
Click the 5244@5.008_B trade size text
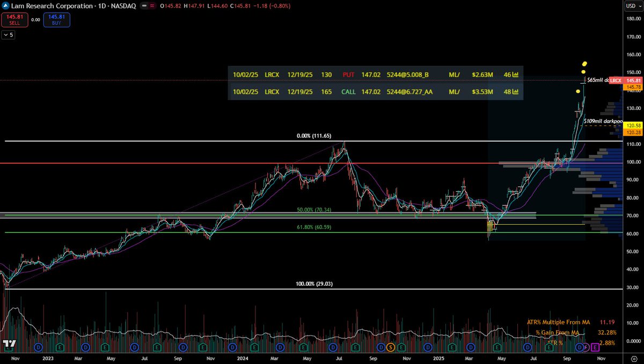coord(407,75)
